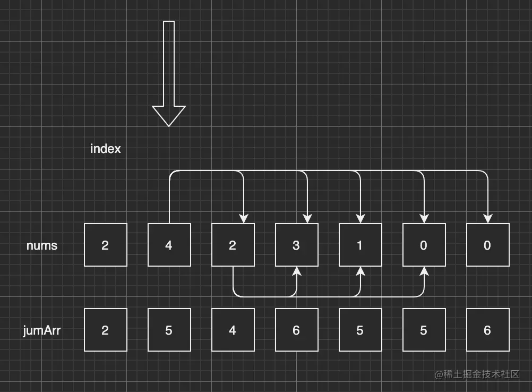Select the nums box containing 1
The width and height of the screenshot is (532, 392).
(360, 245)
